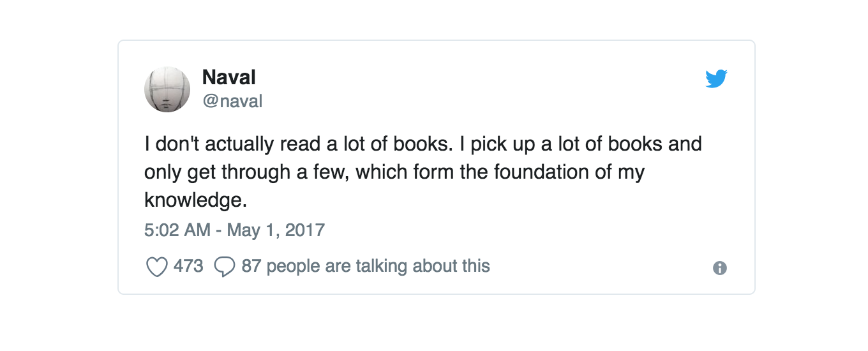Open Naval's profile avatar picture
868x351 pixels.
click(167, 89)
